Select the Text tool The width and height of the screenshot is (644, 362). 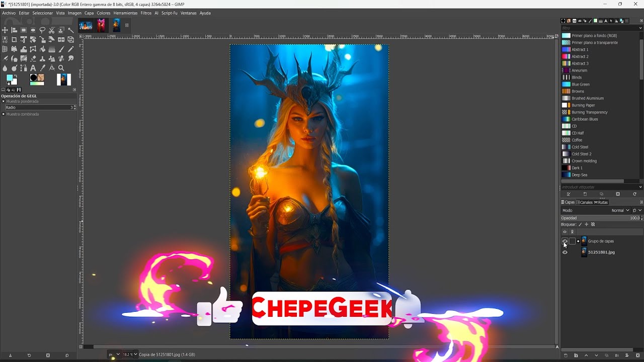point(33,68)
